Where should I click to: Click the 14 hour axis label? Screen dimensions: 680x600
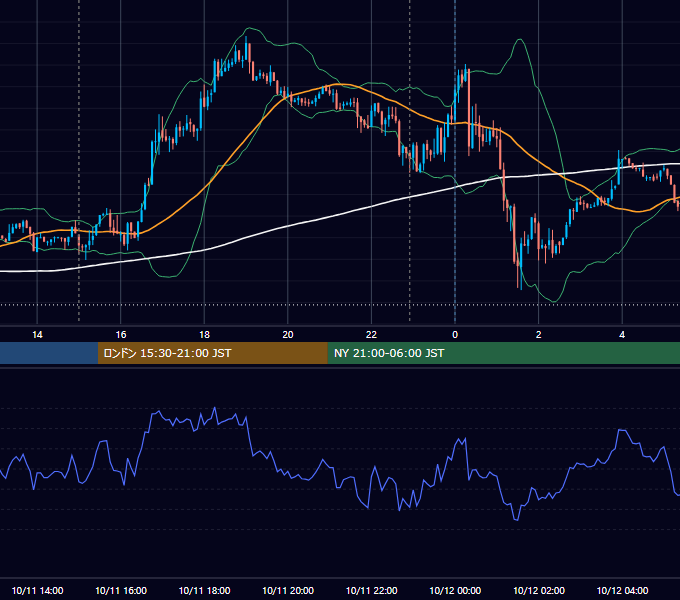click(x=37, y=335)
